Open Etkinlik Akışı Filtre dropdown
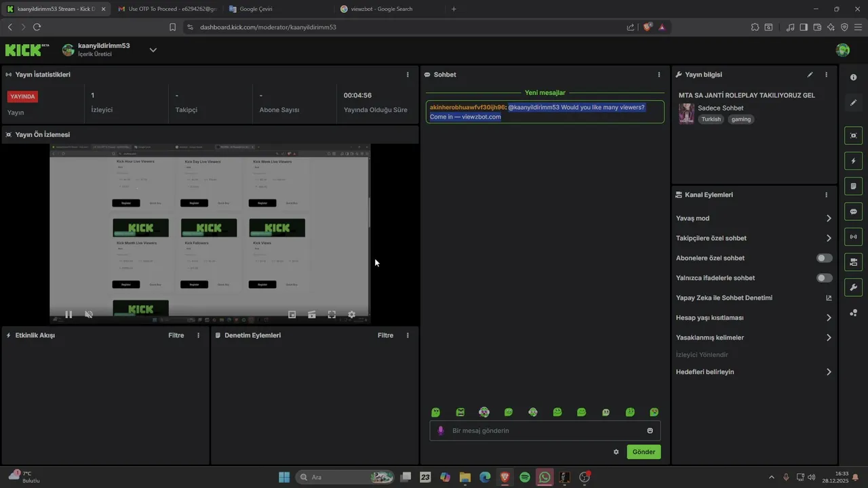 (176, 335)
